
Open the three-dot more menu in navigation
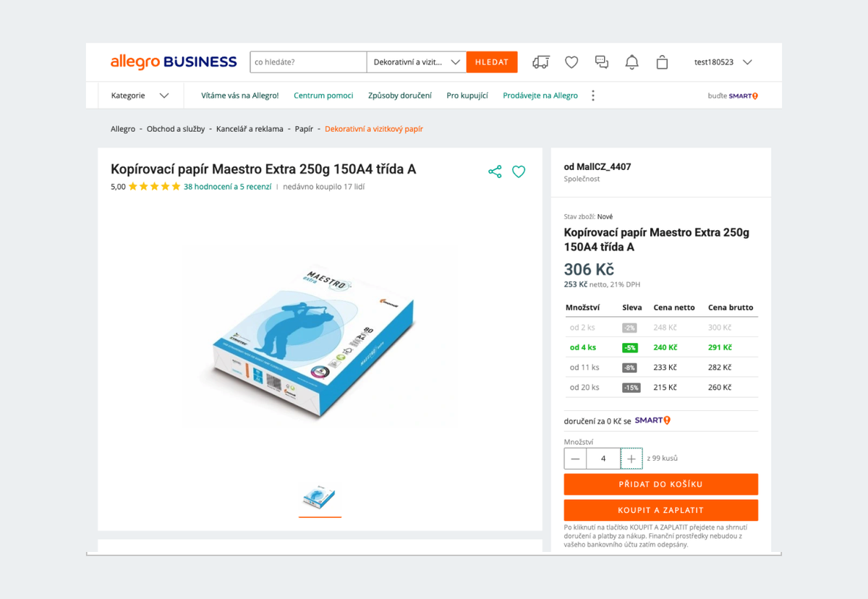click(593, 95)
